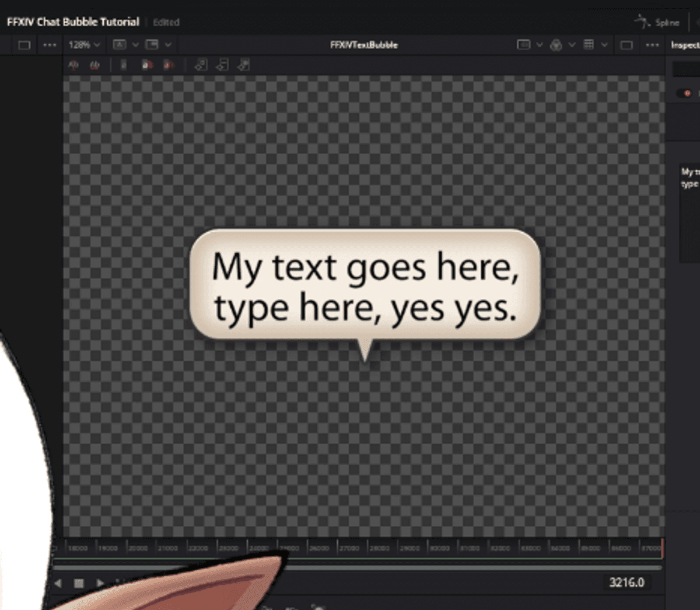Open the Inspector tab

click(685, 45)
